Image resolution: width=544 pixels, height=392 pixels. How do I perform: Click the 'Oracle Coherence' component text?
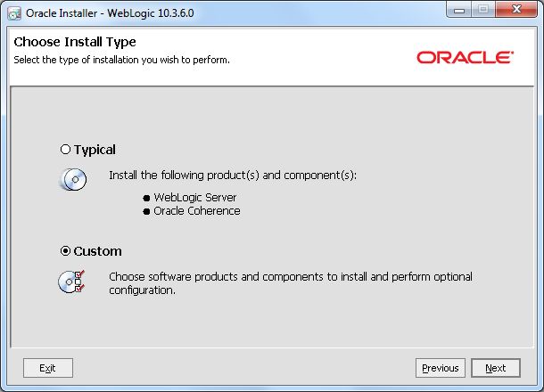click(197, 211)
